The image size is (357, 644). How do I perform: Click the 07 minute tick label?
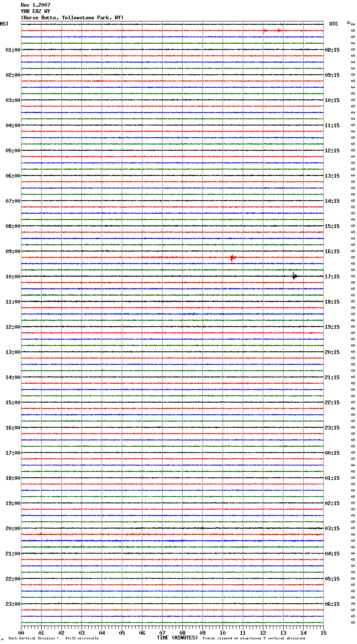[x=162, y=633]
